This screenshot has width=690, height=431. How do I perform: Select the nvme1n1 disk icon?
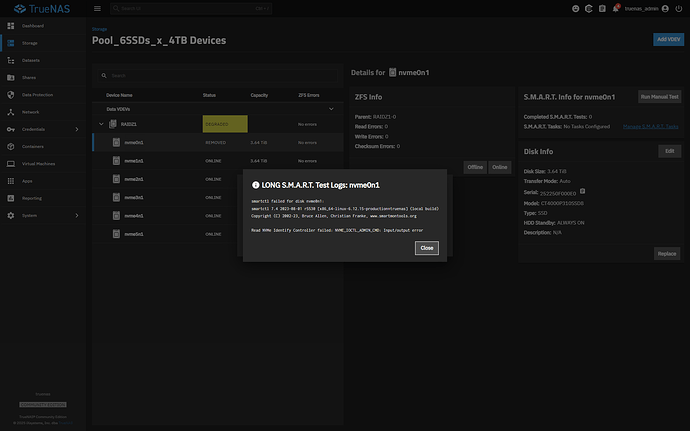116,161
